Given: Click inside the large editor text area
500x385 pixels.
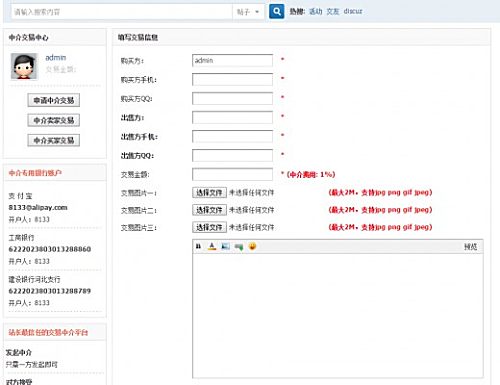Looking at the screenshot, I should 338,315.
